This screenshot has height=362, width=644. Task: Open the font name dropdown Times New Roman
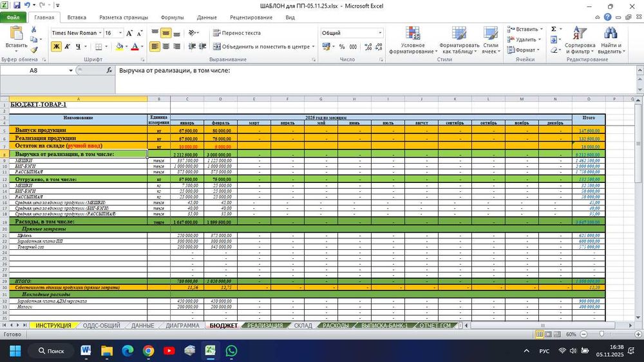(x=100, y=33)
